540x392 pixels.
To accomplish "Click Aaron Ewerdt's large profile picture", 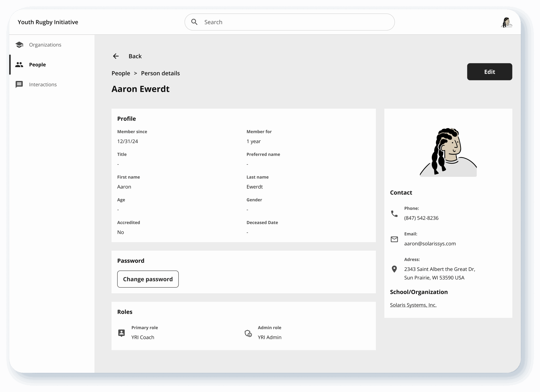I will (448, 152).
